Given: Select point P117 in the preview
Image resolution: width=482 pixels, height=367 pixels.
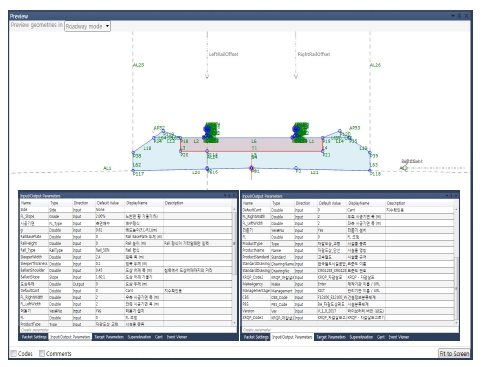Looking at the screenshot, I should click(133, 171).
